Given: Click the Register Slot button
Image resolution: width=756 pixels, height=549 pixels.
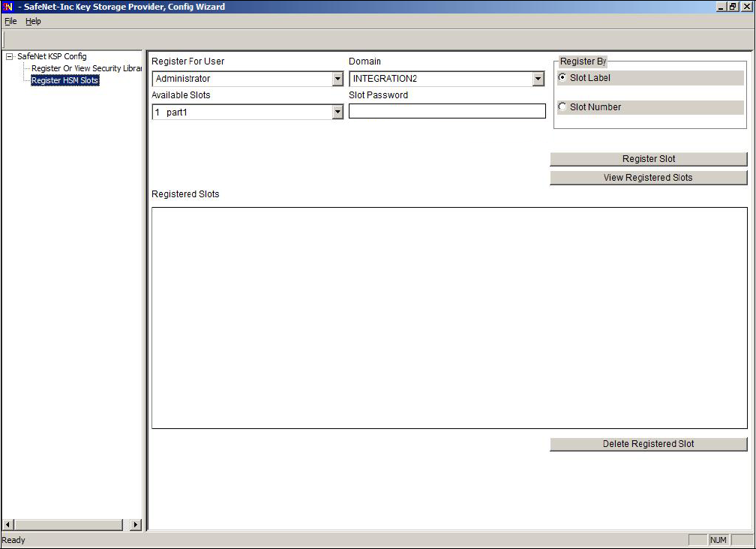Looking at the screenshot, I should pyautogui.click(x=648, y=159).
